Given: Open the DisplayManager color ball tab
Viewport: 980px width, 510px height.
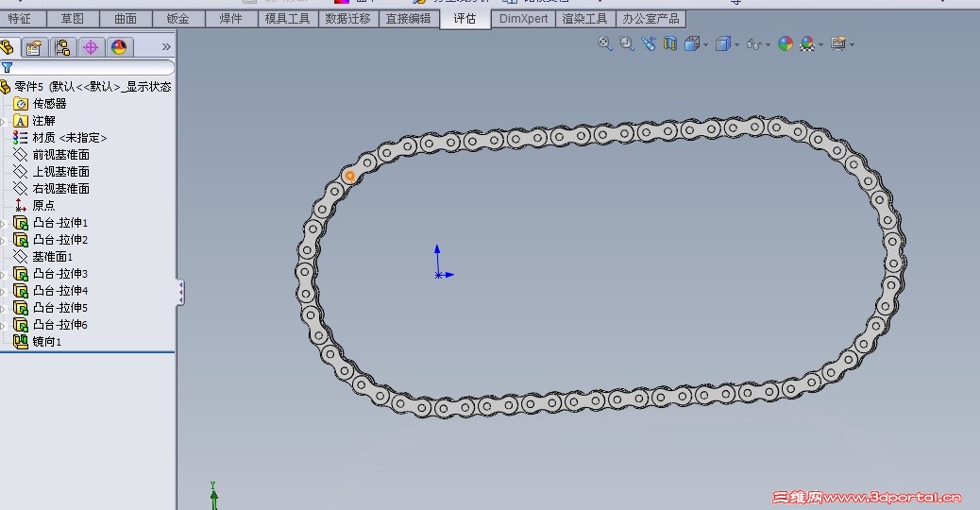Looking at the screenshot, I should click(119, 47).
